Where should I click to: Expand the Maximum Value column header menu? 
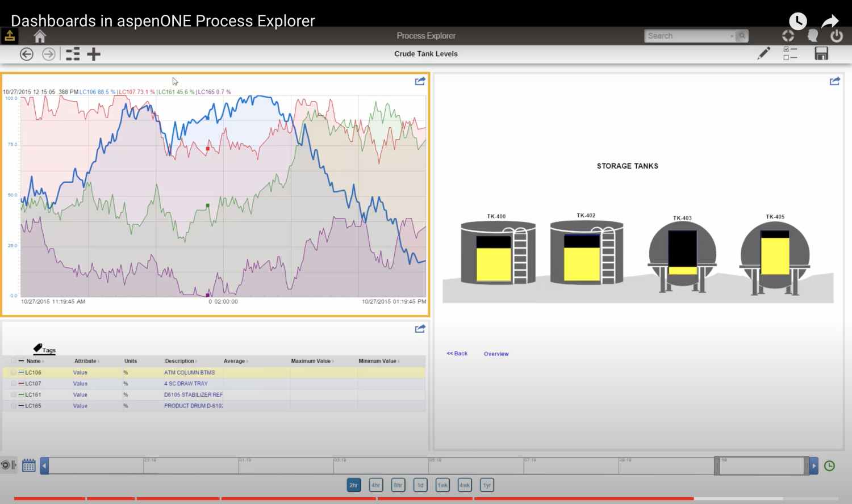(x=333, y=361)
